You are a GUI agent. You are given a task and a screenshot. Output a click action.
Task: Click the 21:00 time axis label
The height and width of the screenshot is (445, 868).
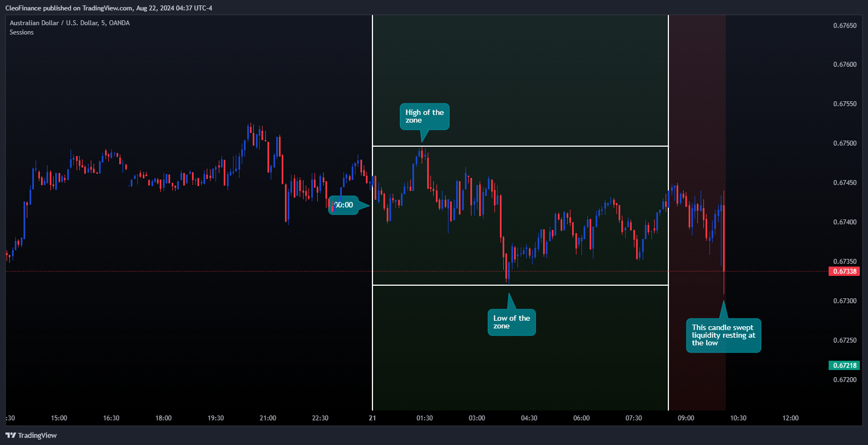coord(268,418)
